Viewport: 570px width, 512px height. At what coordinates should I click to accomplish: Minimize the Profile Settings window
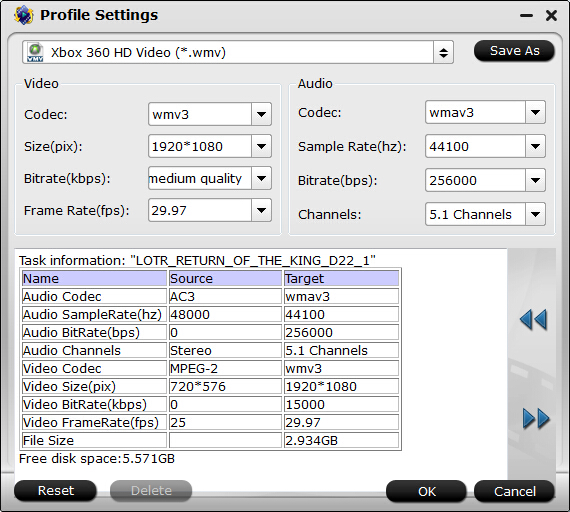(x=526, y=16)
